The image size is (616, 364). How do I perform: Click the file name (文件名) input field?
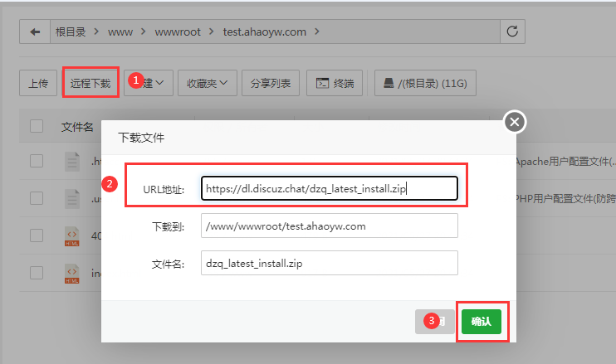pyautogui.click(x=329, y=263)
